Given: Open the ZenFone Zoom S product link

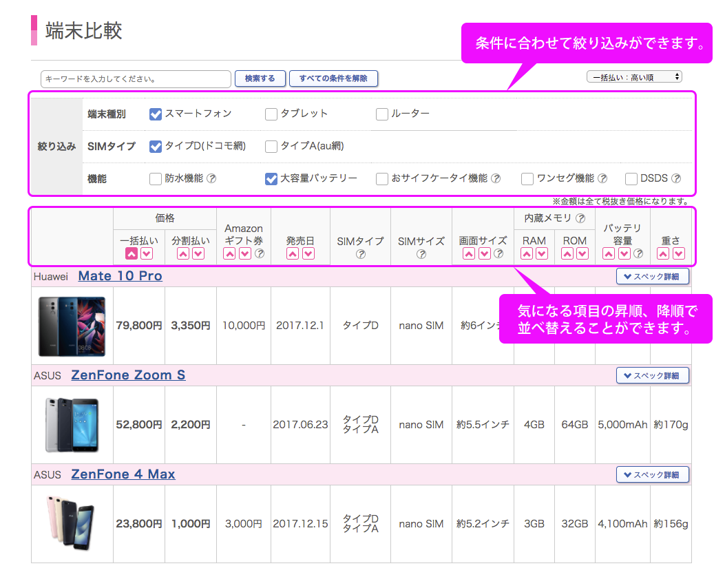Looking at the screenshot, I should [128, 375].
